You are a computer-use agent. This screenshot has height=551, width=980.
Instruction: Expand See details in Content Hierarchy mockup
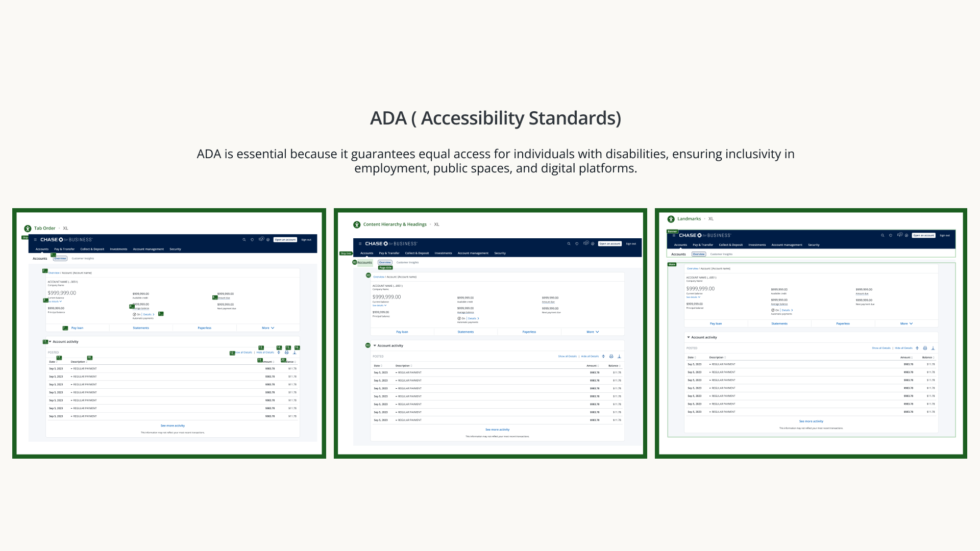tap(379, 306)
